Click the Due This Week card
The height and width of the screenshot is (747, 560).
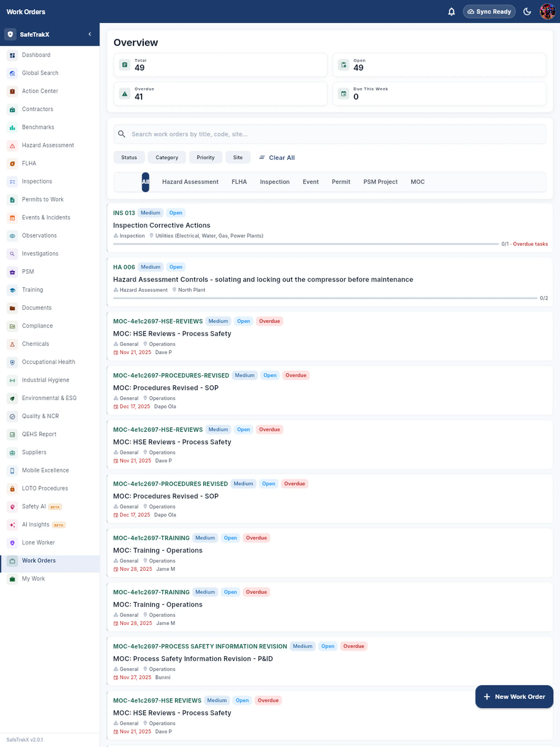439,94
